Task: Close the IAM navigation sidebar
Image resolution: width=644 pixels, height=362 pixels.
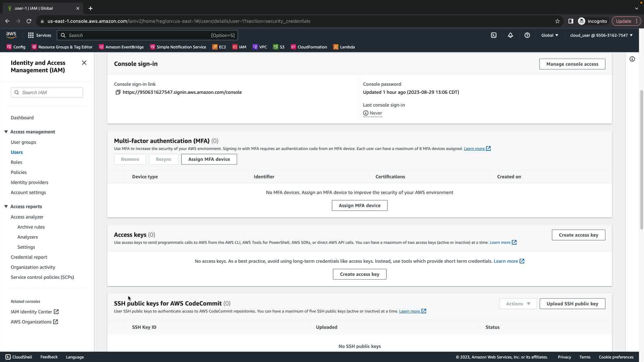Action: click(84, 63)
